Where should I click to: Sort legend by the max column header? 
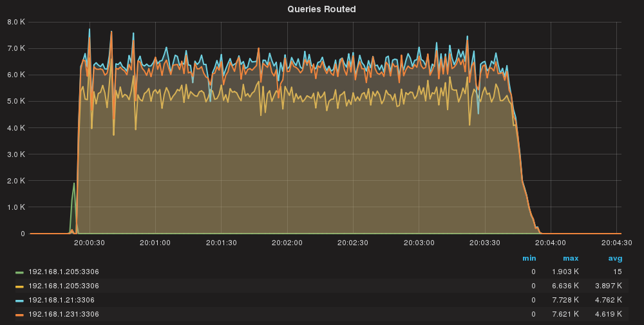coord(571,259)
